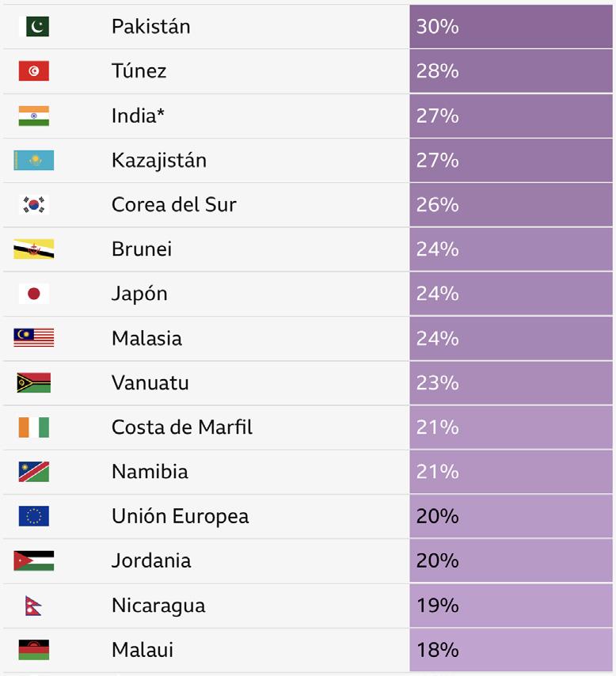The height and width of the screenshot is (676, 616).
Task: Click the 18% light purple cell
Action: click(x=511, y=650)
